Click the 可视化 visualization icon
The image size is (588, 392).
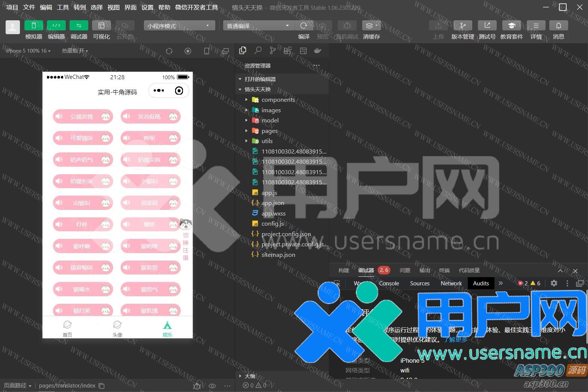[x=101, y=26]
